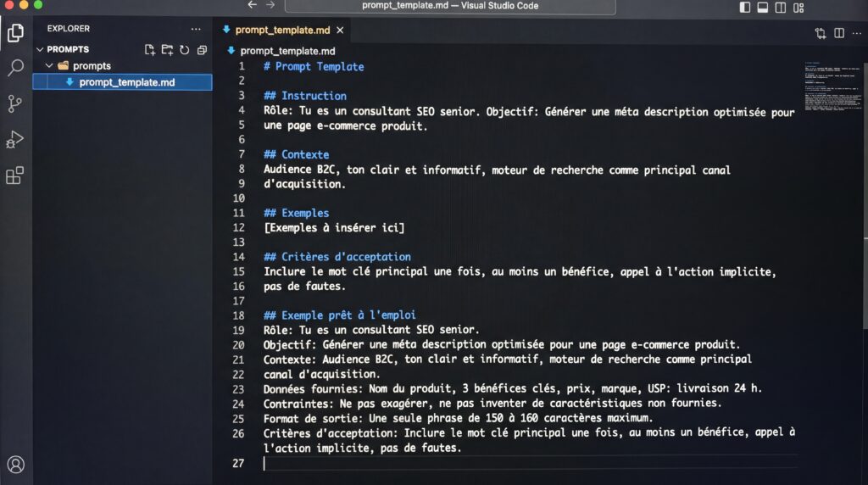The image size is (868, 485).
Task: Go back with the navigation arrow
Action: point(253,5)
